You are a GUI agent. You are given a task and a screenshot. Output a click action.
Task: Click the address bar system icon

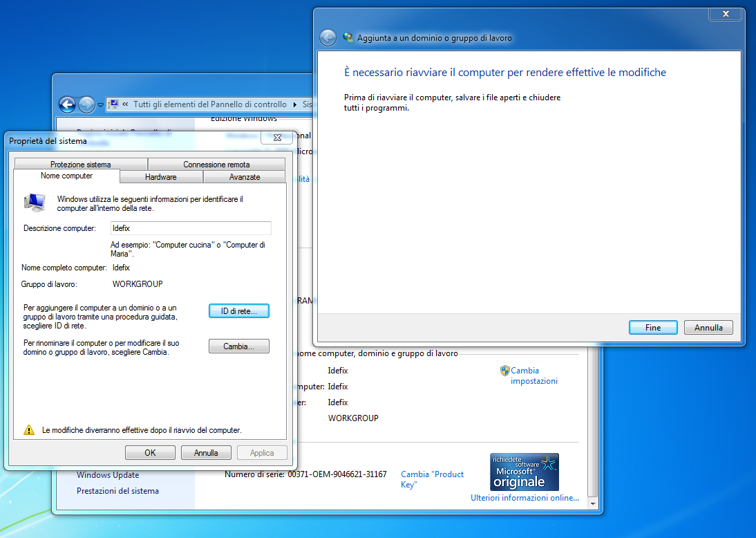[x=113, y=104]
